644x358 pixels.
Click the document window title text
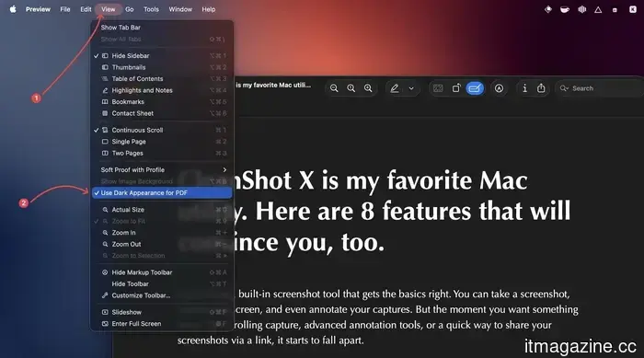pos(273,85)
